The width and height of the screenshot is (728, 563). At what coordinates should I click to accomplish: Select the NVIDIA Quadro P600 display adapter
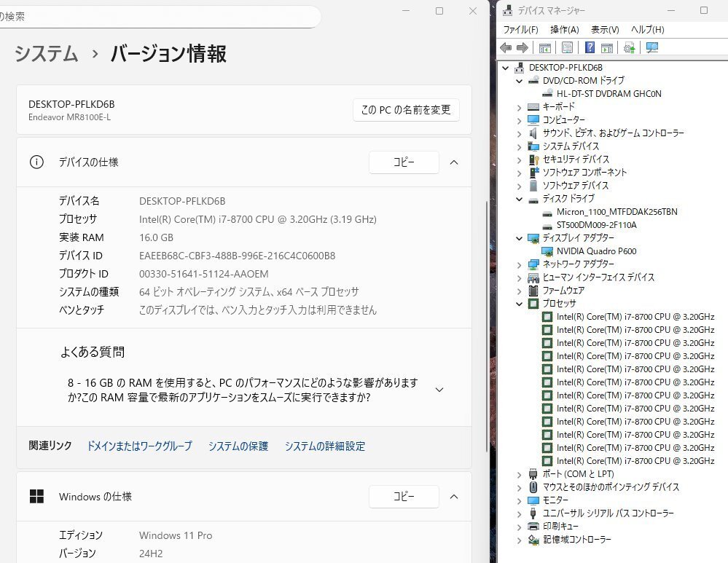coord(595,251)
